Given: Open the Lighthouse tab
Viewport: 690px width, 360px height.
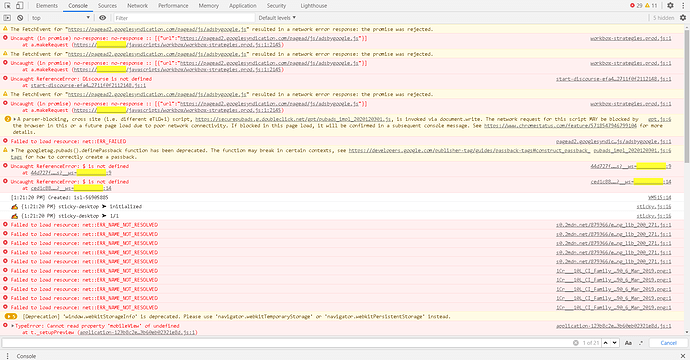Looking at the screenshot, I should [313, 6].
